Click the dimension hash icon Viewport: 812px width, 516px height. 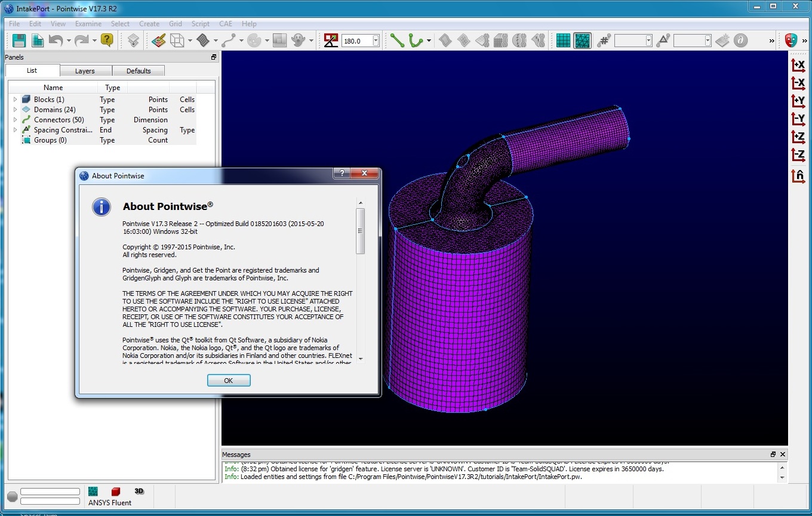click(x=604, y=41)
